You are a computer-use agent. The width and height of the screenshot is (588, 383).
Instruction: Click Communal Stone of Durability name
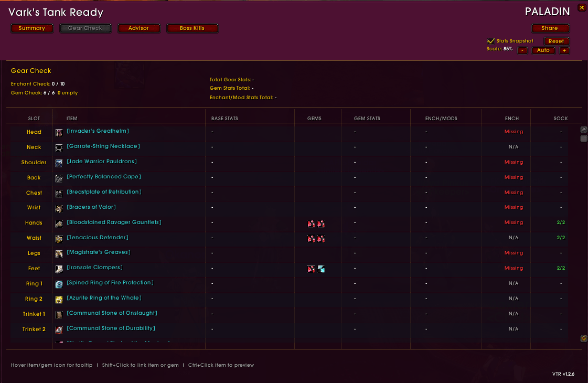tap(111, 328)
